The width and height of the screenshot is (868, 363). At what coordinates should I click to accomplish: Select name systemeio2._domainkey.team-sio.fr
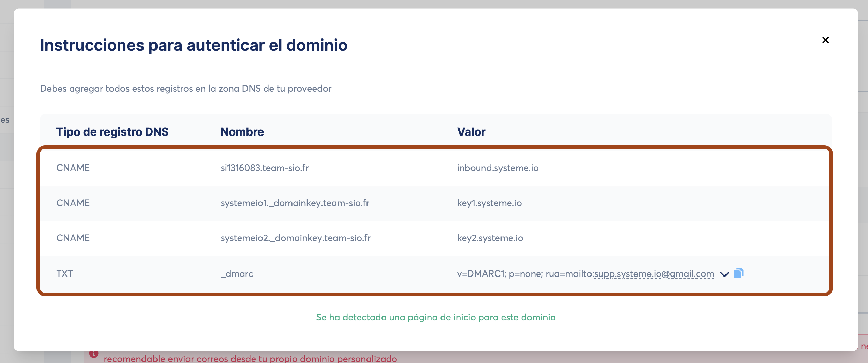click(296, 238)
